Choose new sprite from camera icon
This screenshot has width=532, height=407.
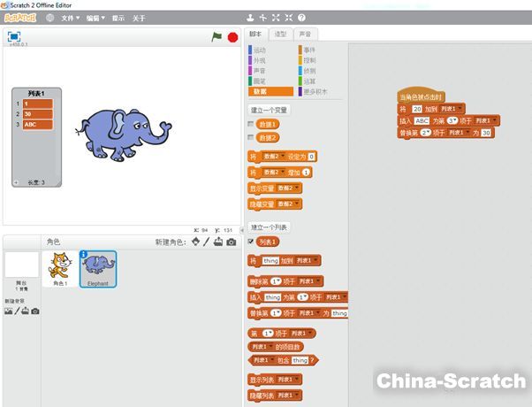tap(232, 242)
